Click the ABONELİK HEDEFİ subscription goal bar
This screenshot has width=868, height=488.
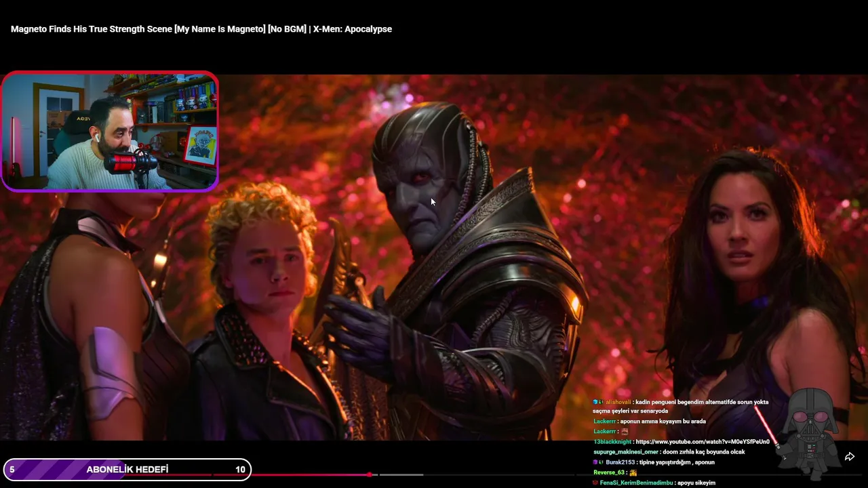[x=127, y=469]
